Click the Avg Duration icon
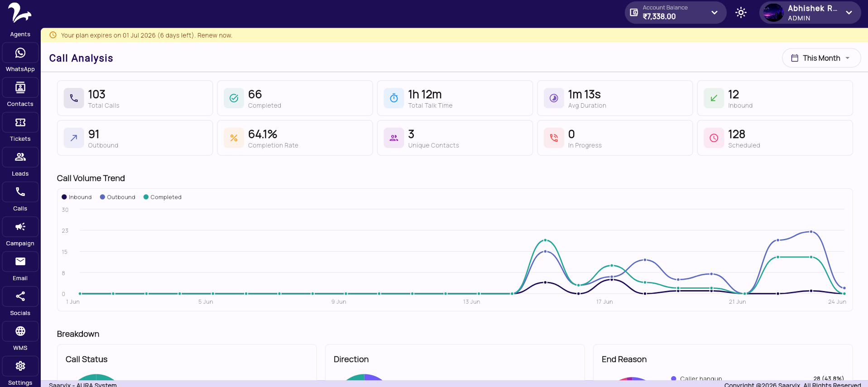Viewport: 868px width, 387px height. [x=554, y=98]
